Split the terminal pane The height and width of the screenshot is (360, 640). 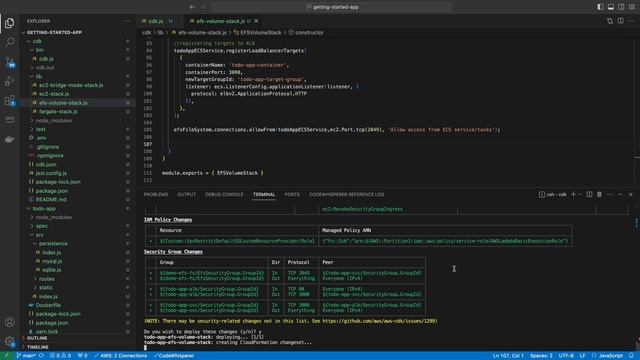pyautogui.click(x=589, y=195)
